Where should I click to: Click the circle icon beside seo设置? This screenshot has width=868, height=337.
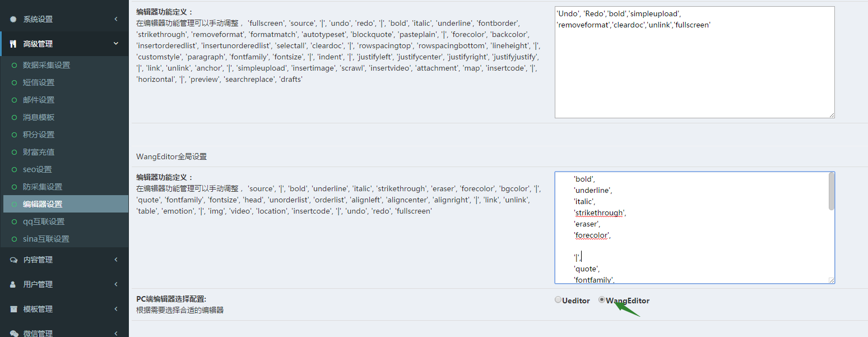click(15, 169)
